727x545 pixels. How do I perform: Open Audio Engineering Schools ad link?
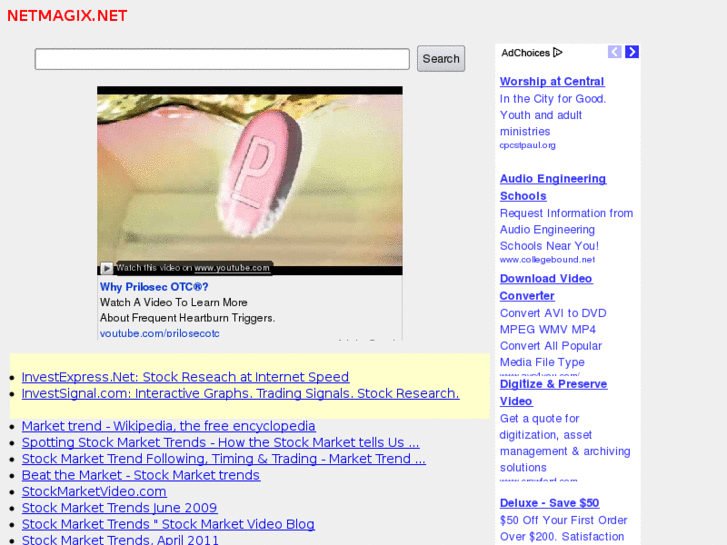(553, 187)
